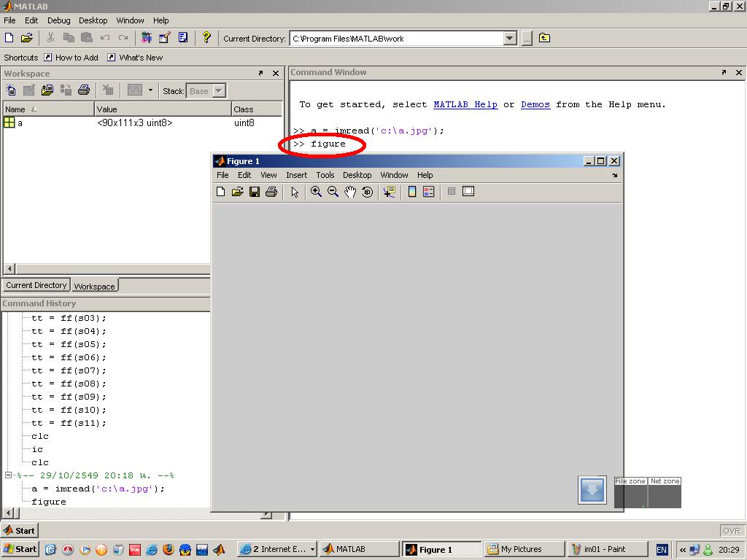The image size is (747, 560).
Task: Undock the Workspace panel
Action: pos(260,74)
